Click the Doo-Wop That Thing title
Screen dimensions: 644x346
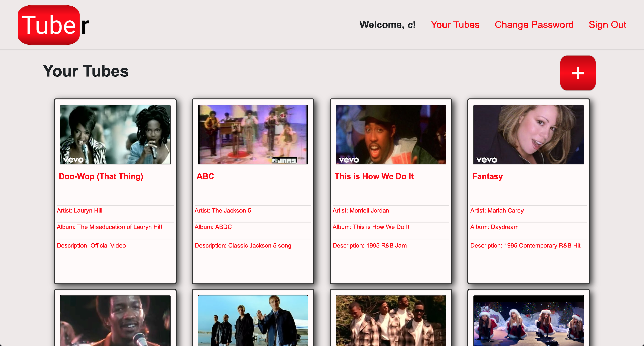(x=101, y=176)
